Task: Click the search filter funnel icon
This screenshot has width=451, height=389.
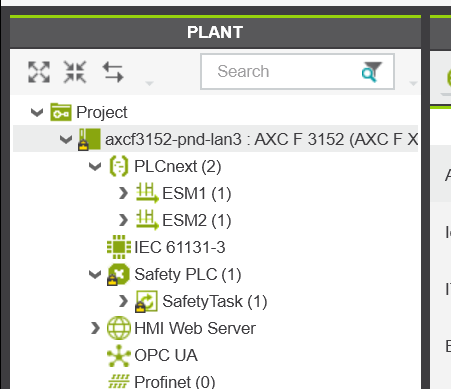Action: (x=372, y=72)
